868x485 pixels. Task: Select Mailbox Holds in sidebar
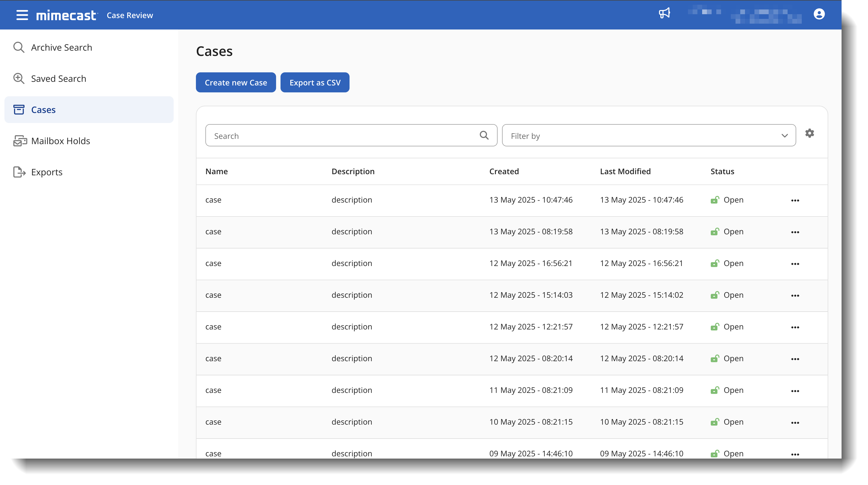tap(60, 141)
